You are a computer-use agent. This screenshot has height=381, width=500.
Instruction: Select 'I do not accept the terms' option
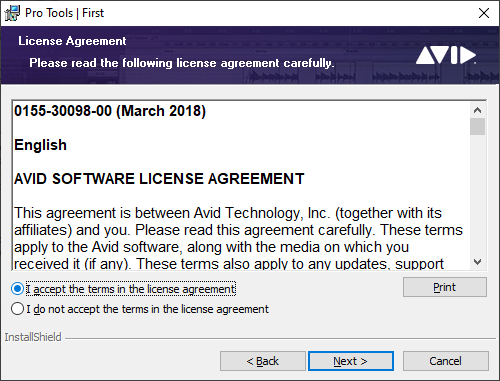click(17, 309)
